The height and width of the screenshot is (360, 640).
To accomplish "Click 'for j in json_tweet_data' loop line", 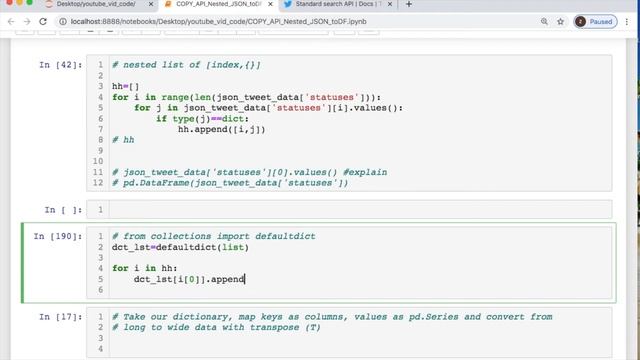I will (x=269, y=108).
